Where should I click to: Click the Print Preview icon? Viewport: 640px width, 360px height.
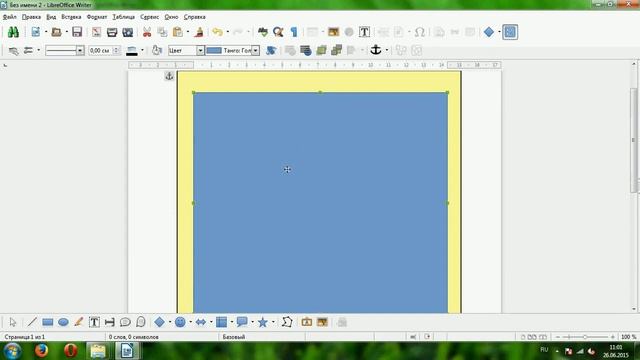pos(127,32)
